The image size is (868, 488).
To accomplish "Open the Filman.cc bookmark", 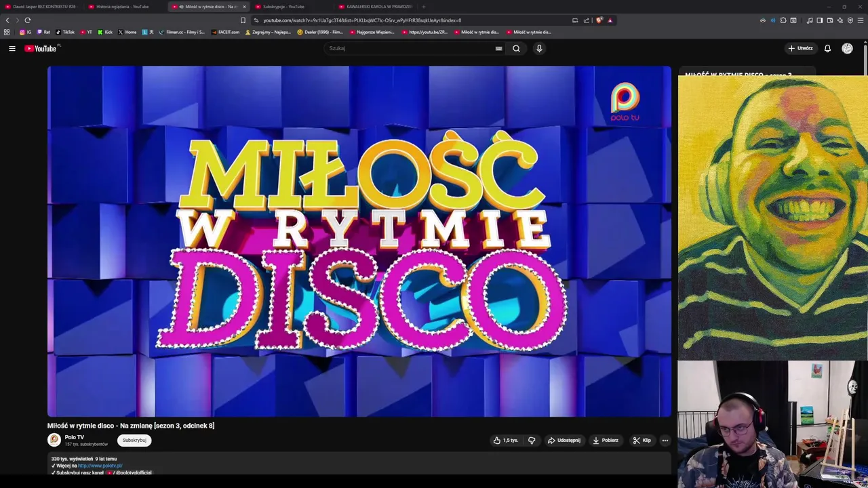I will click(x=182, y=32).
